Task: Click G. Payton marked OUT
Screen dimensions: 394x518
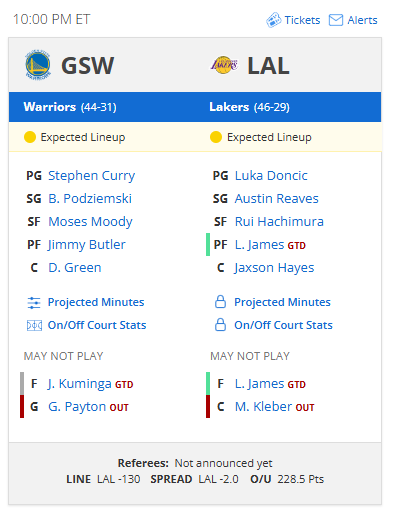Action: (x=77, y=407)
